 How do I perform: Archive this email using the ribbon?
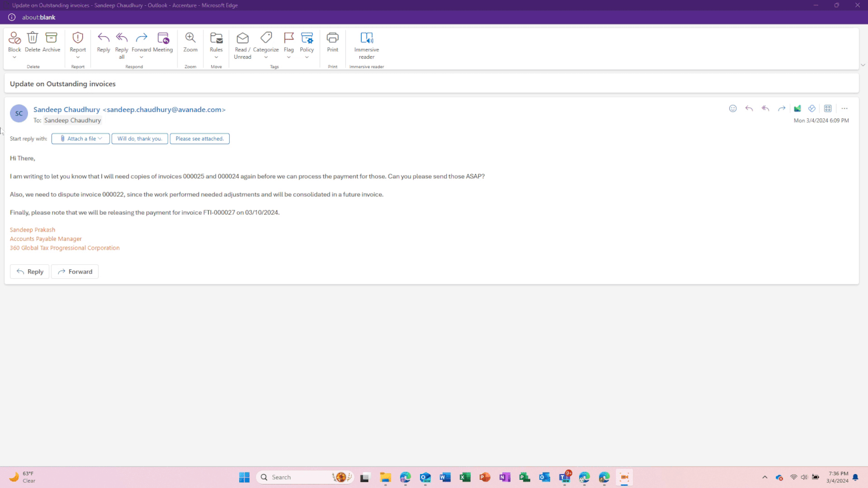coord(51,38)
